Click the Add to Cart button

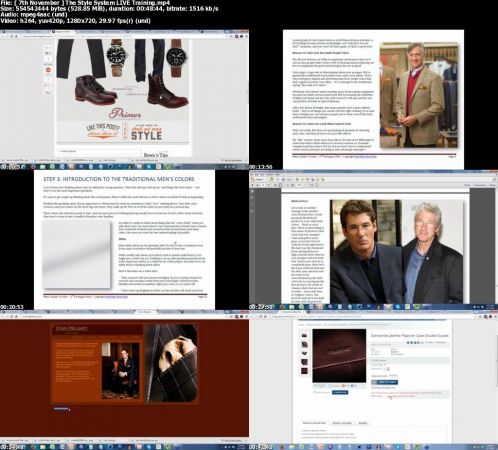click(x=384, y=382)
